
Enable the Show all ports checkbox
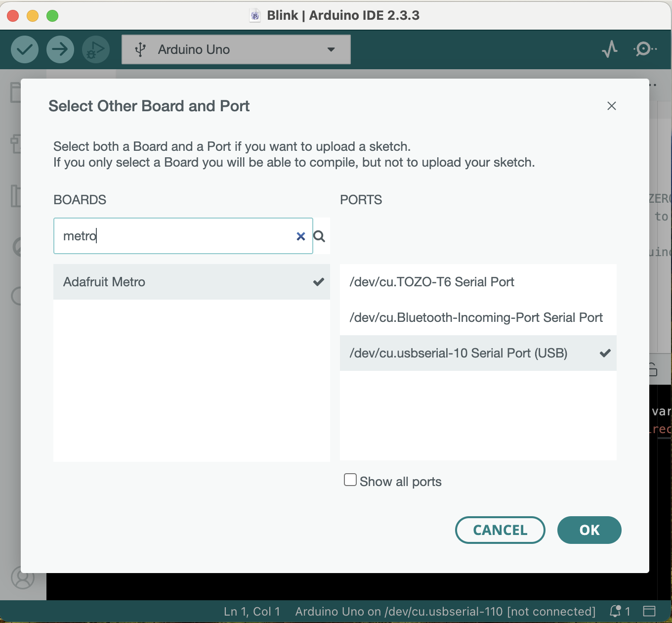click(x=350, y=480)
